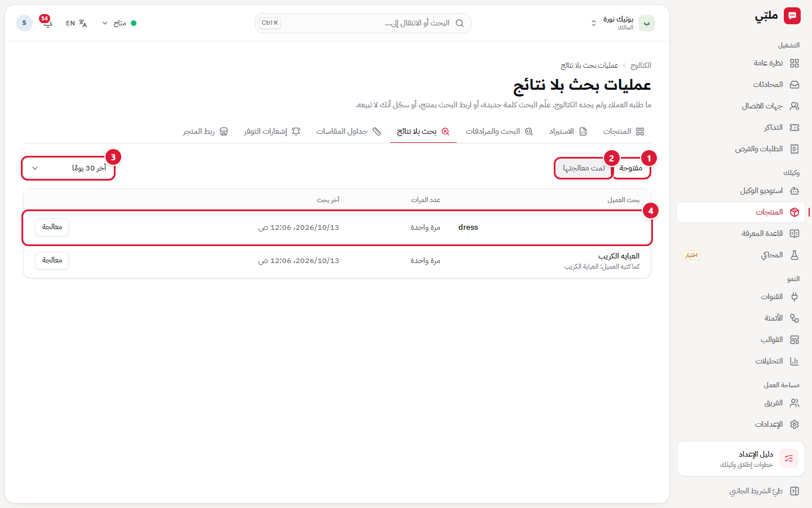The image size is (812, 508).
Task: Click معالجة button for dress row
Action: [x=52, y=227]
